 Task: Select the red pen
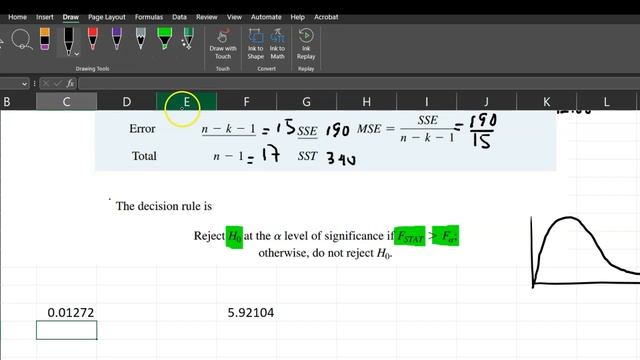click(93, 39)
